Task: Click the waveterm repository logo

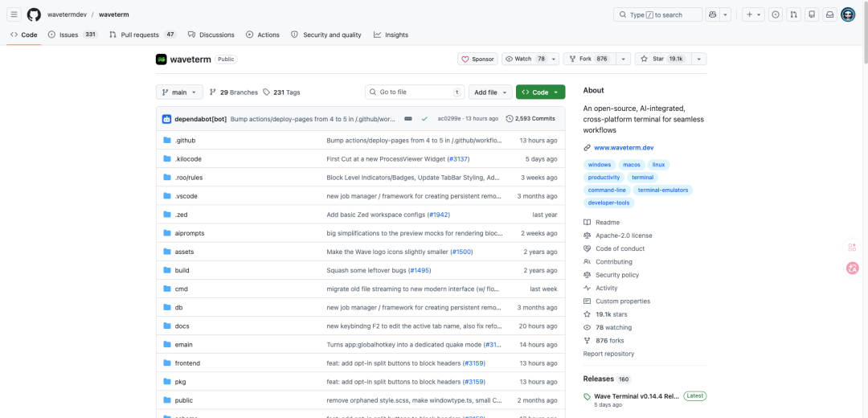Action: point(161,59)
